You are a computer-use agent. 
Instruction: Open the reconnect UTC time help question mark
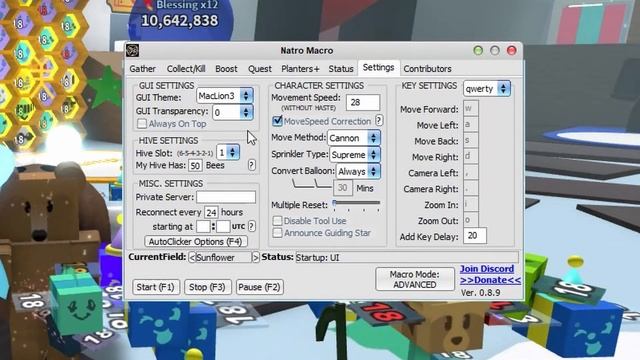[252, 226]
